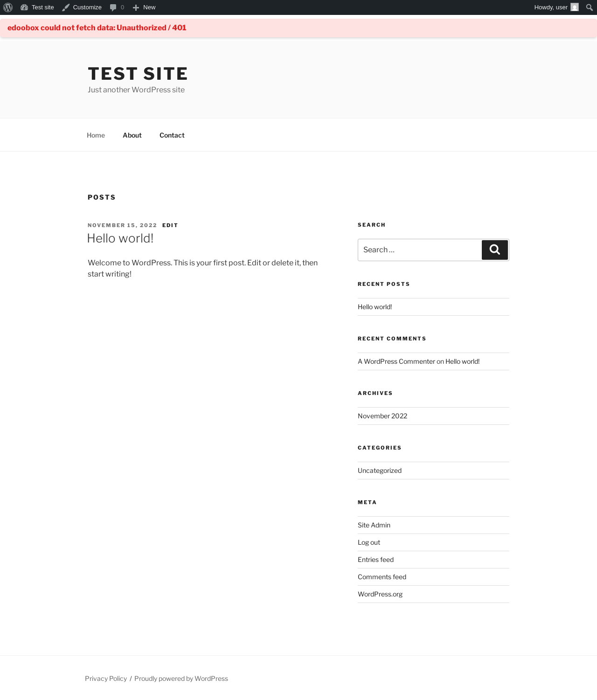Open the Privacy Policy footer link

pyautogui.click(x=106, y=679)
